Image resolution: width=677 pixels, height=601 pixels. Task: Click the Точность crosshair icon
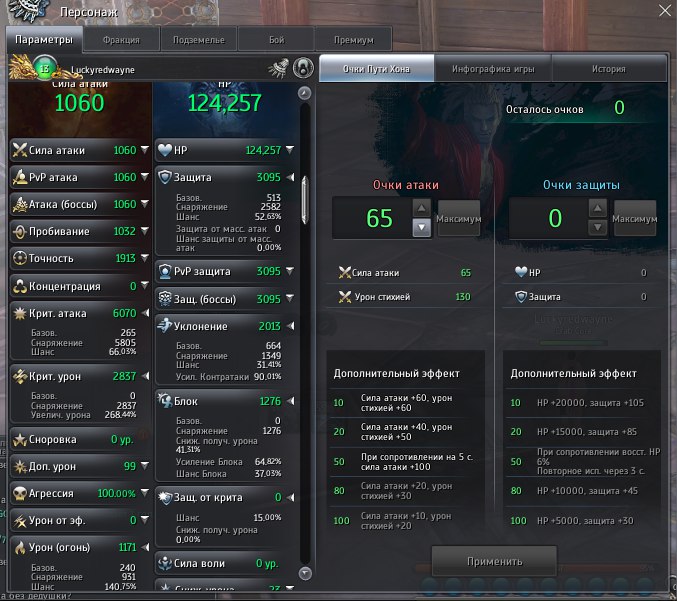point(20,258)
